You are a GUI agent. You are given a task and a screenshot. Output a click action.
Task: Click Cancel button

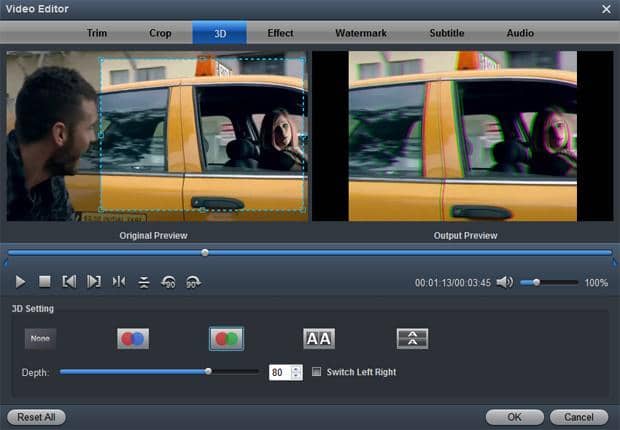pyautogui.click(x=579, y=417)
